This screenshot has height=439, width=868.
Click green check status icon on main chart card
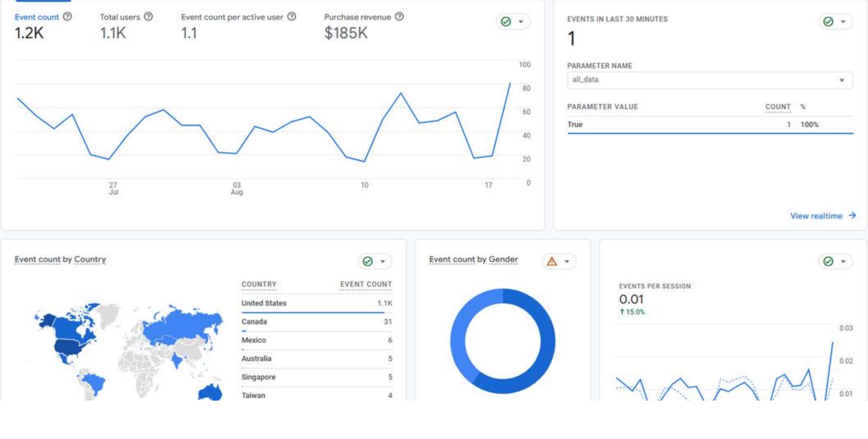click(506, 22)
